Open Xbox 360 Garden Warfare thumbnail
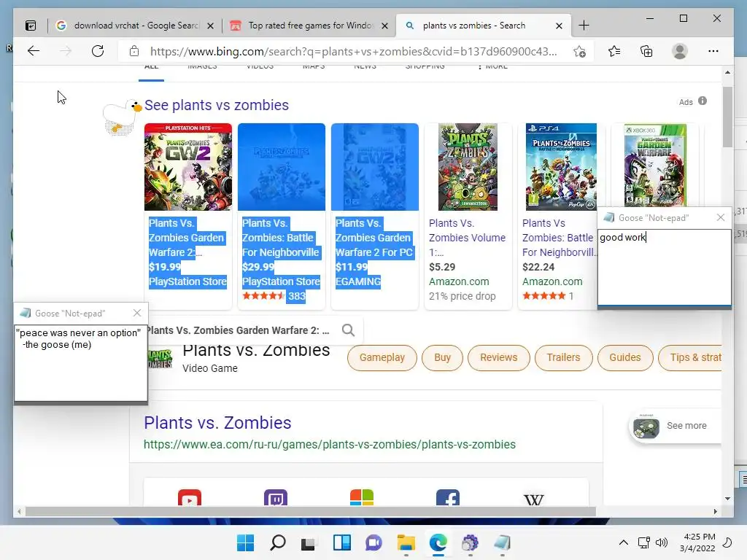The image size is (747, 560). (655, 166)
